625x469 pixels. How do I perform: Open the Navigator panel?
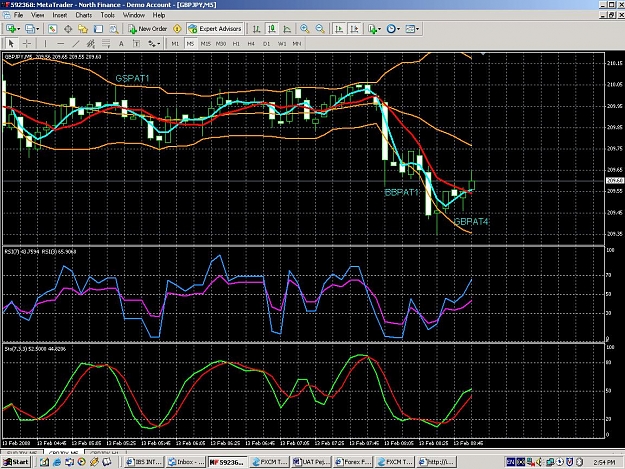83,29
